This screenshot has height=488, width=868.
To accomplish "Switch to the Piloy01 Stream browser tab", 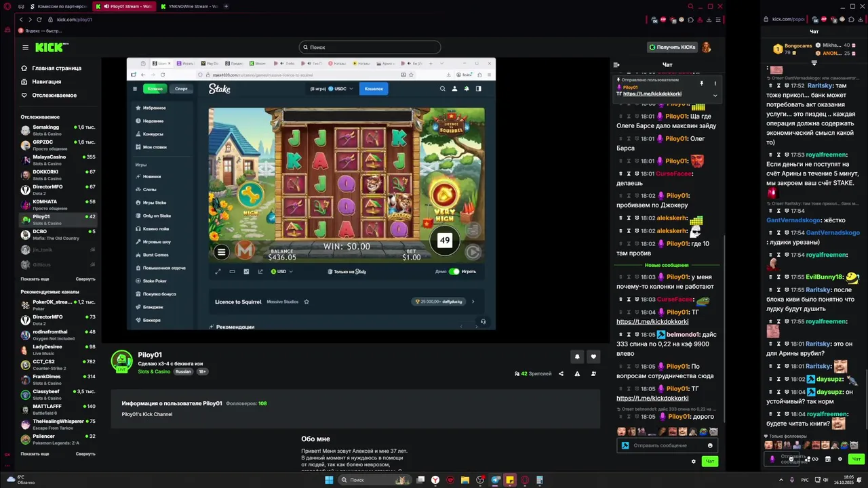I will [x=123, y=6].
